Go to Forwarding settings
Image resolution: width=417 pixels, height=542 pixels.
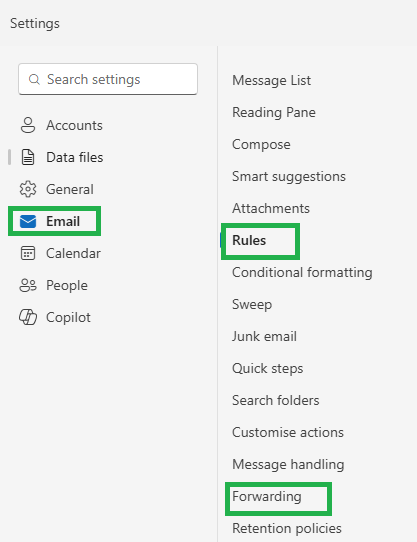[267, 497]
